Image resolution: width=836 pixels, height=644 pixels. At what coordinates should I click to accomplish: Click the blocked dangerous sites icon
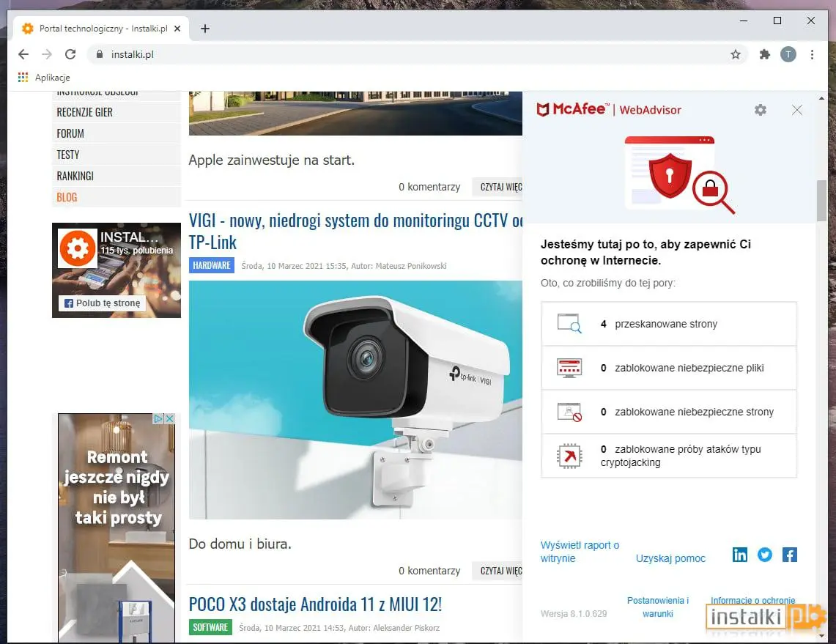pyautogui.click(x=569, y=412)
